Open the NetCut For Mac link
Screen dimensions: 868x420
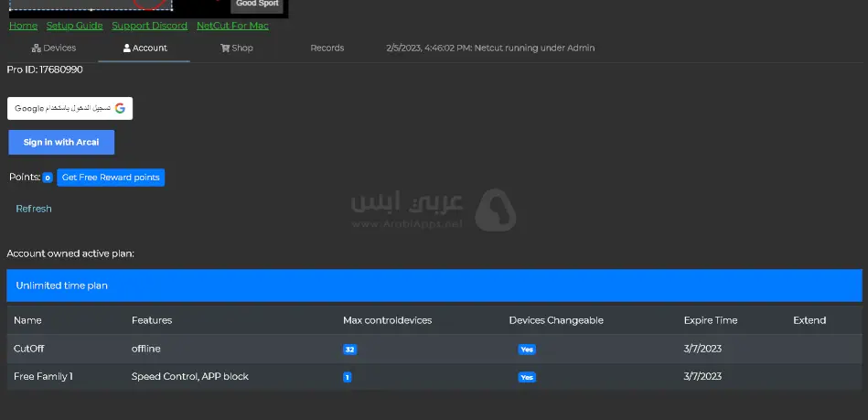[232, 26]
